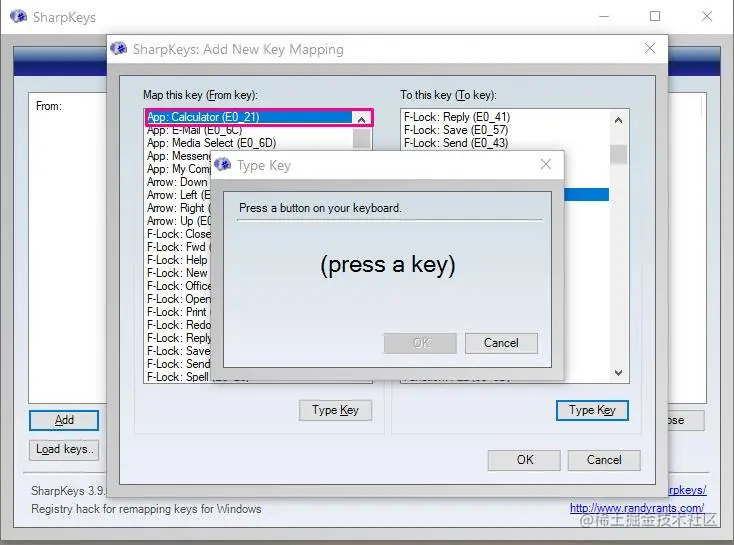Image resolution: width=734 pixels, height=545 pixels.
Task: Select App: Media Select (E0_6D) in From list
Action: [249, 143]
